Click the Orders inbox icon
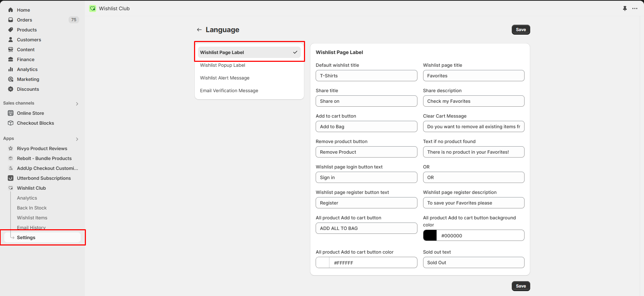 click(x=11, y=20)
